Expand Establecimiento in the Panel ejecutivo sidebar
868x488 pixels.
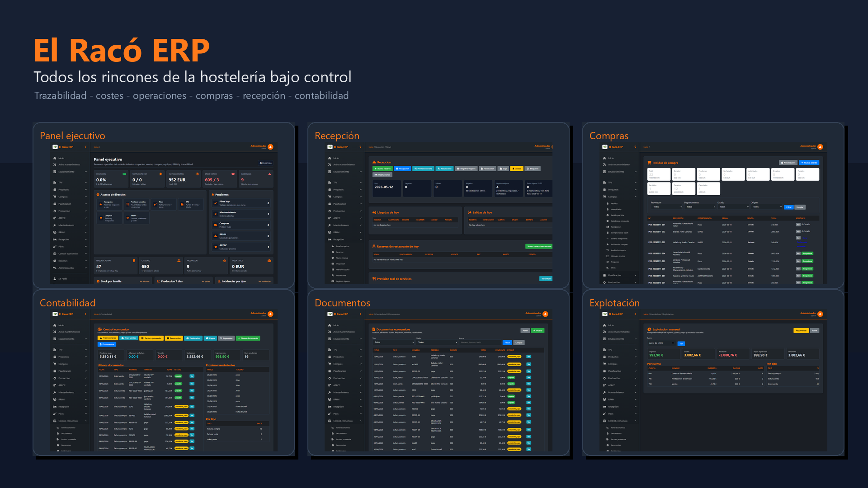pyautogui.click(x=70, y=172)
